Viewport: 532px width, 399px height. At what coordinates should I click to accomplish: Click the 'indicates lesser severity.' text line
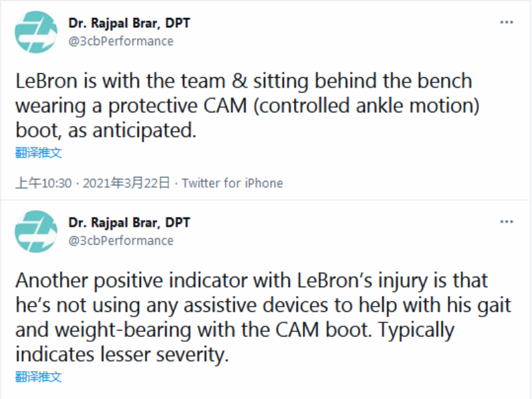coord(122,354)
